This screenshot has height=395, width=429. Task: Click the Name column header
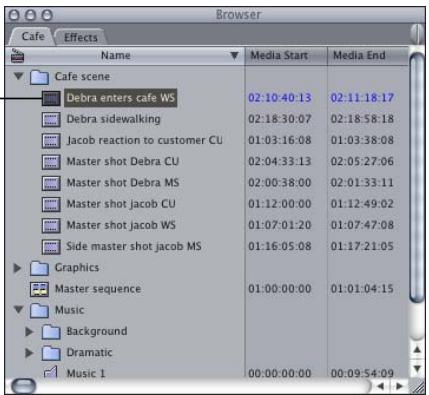point(125,56)
